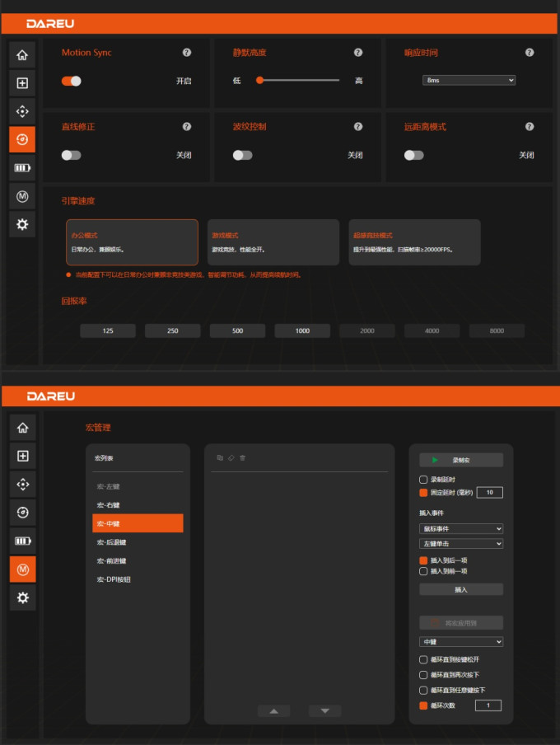Open crosshair DPI icon in 宏管理 window sidebar
The width and height of the screenshot is (560, 745).
coord(23,484)
